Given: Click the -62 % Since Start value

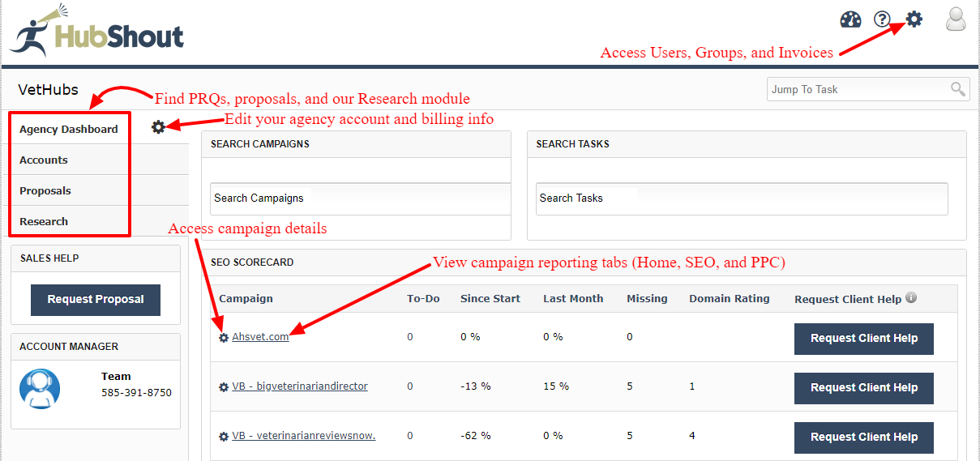Looking at the screenshot, I should tap(476, 436).
